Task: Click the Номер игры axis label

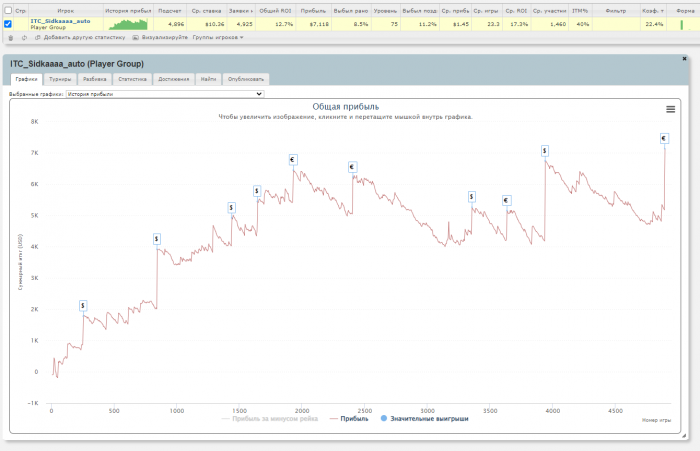Action: click(x=656, y=420)
